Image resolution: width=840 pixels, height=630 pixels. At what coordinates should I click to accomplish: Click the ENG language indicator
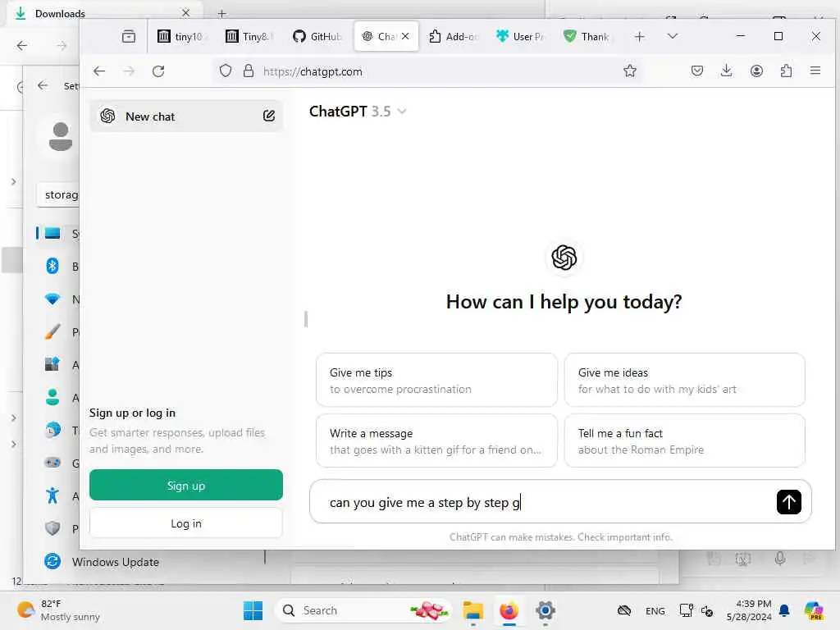(655, 610)
